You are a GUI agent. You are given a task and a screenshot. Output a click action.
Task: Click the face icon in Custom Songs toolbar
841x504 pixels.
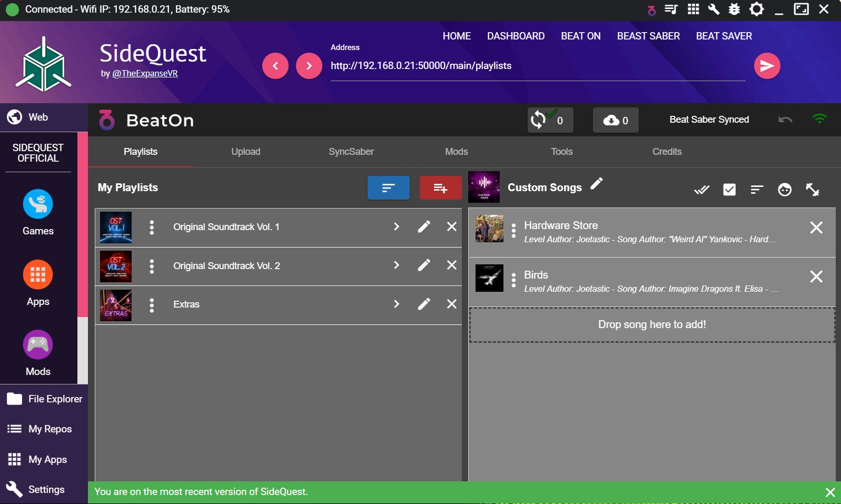point(785,190)
